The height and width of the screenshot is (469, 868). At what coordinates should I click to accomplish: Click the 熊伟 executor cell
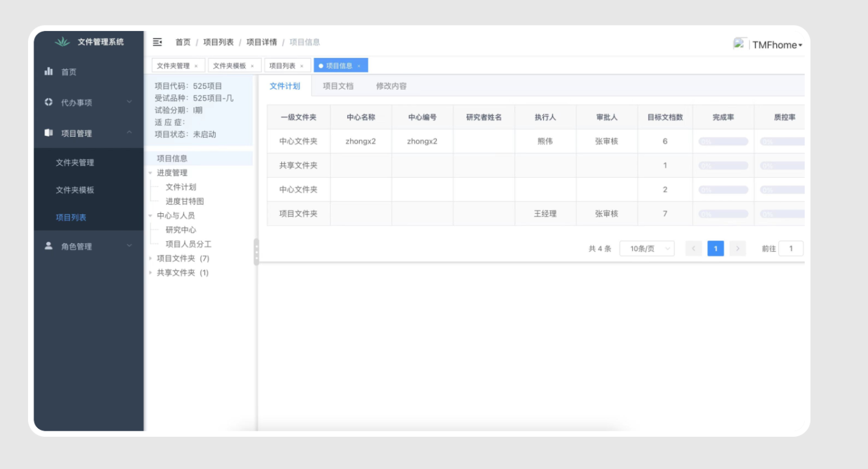545,141
